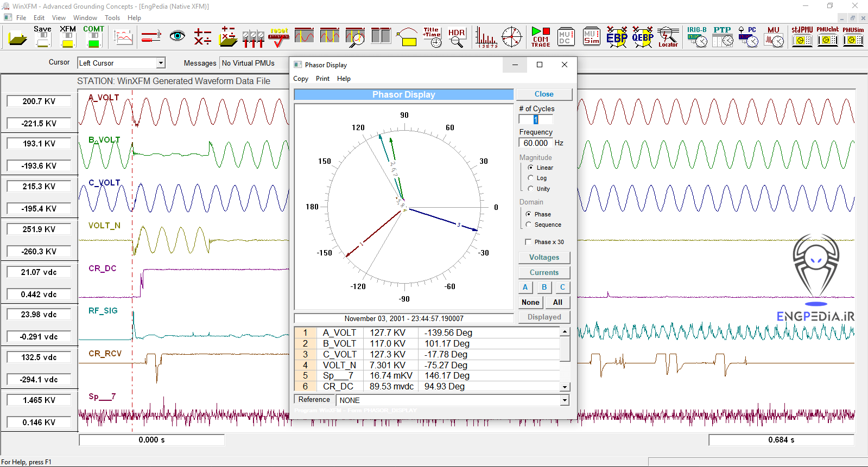Screen dimensions: 868x467
Task: Click the red reset checkmark icon
Action: pyautogui.click(x=279, y=37)
